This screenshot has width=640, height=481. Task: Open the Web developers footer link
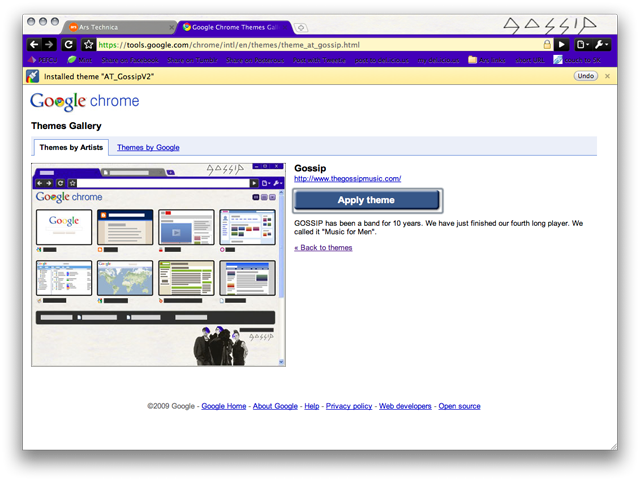(x=405, y=406)
